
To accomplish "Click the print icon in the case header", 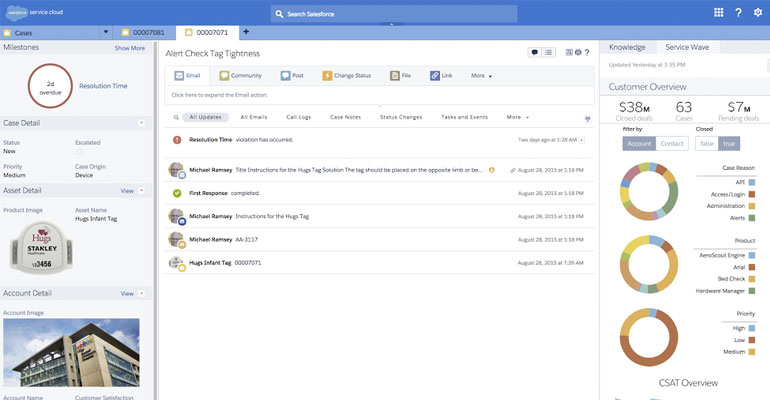I will point(578,52).
